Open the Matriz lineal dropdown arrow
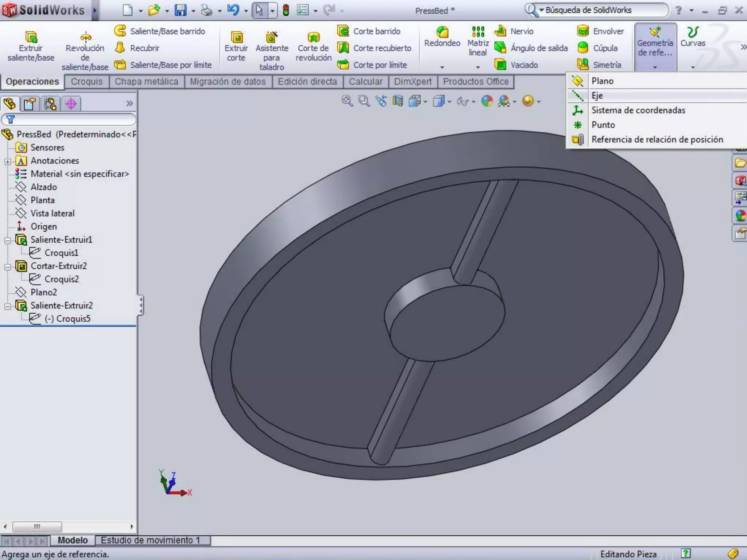 click(x=478, y=67)
